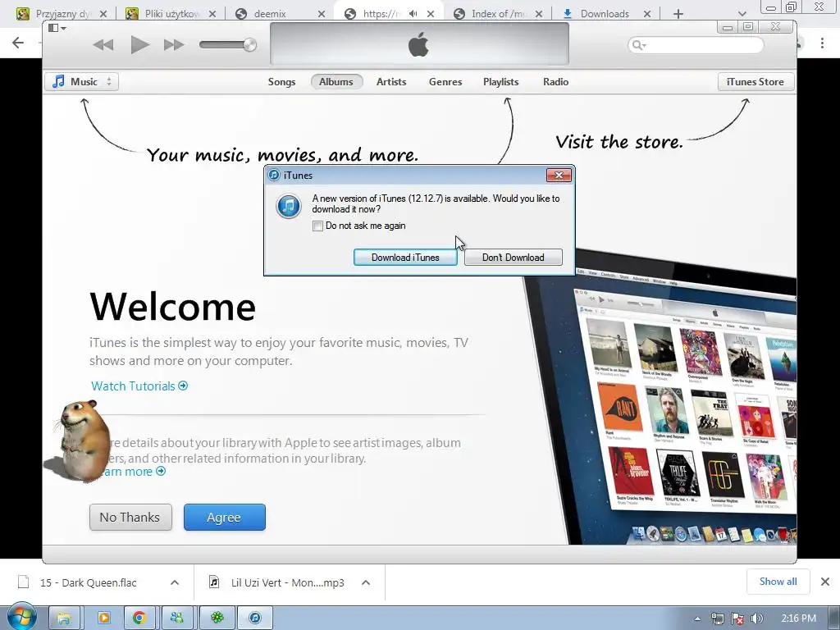The width and height of the screenshot is (840, 630).
Task: Close the iTunes update dialog
Action: click(x=559, y=176)
